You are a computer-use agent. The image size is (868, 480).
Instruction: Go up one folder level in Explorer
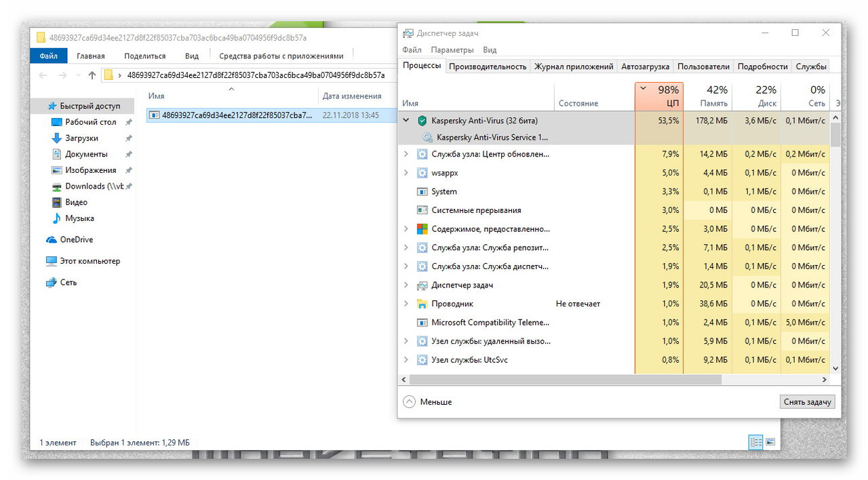tap(92, 75)
